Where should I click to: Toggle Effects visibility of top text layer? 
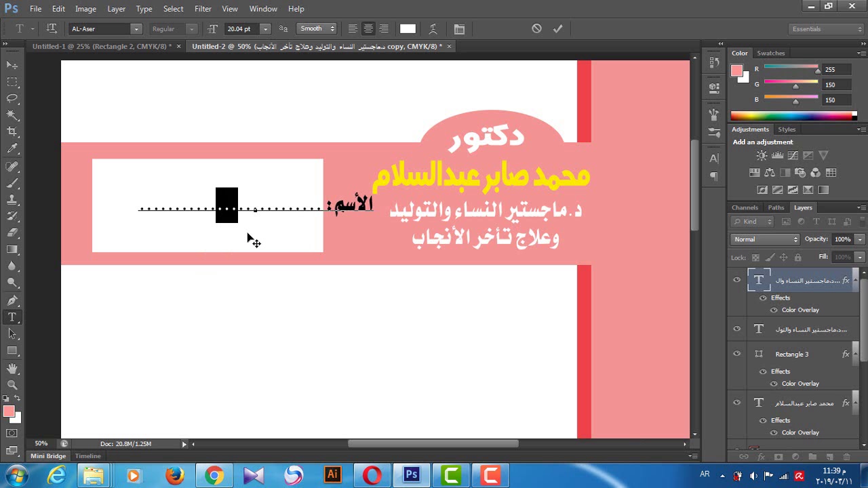click(763, 298)
